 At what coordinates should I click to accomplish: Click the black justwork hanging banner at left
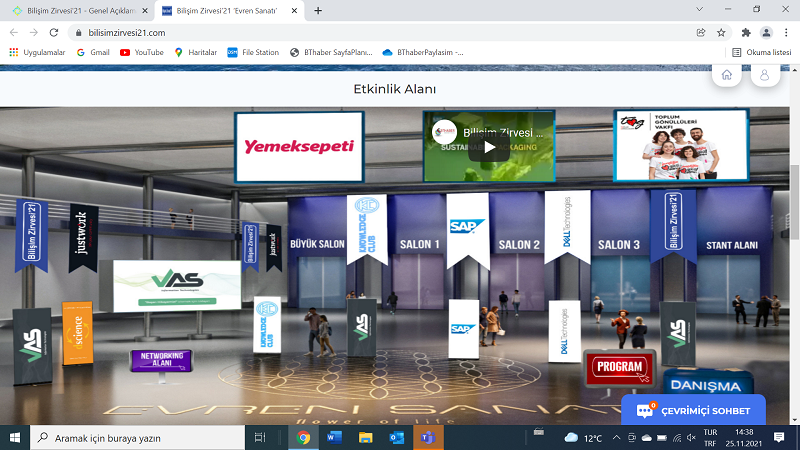click(x=83, y=237)
